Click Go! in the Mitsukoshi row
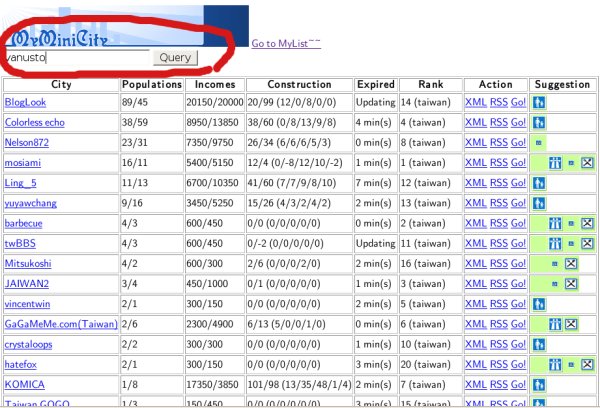600x408 pixels. [518, 264]
